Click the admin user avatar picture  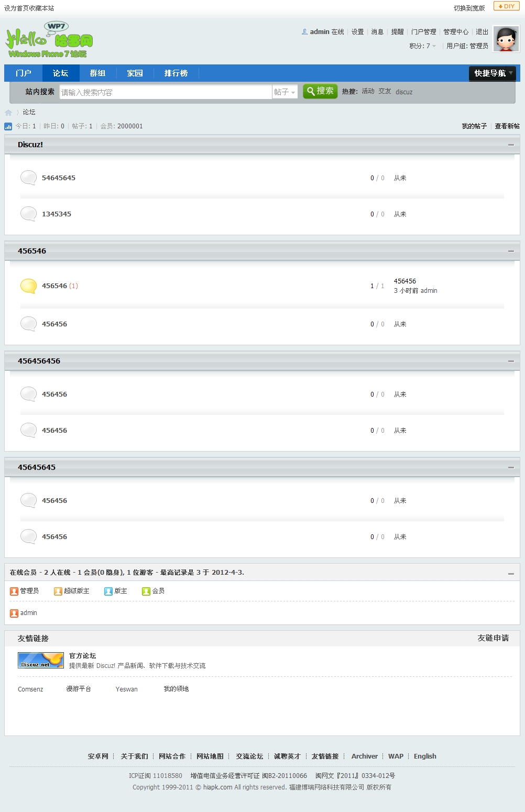click(x=506, y=39)
